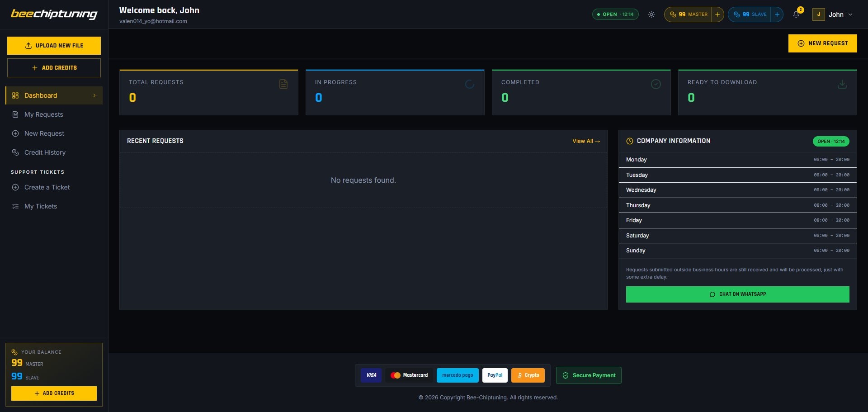Click the J avatar badge

818,14
